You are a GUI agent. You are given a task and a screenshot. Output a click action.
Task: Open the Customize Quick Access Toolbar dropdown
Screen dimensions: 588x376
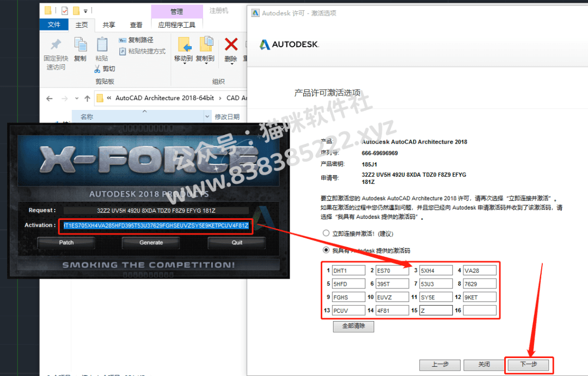[85, 11]
